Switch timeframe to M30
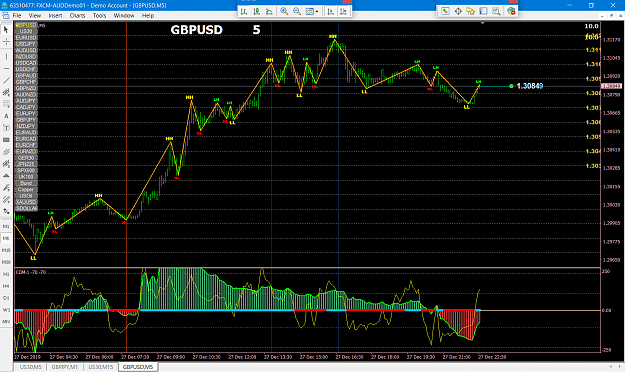 6,262
